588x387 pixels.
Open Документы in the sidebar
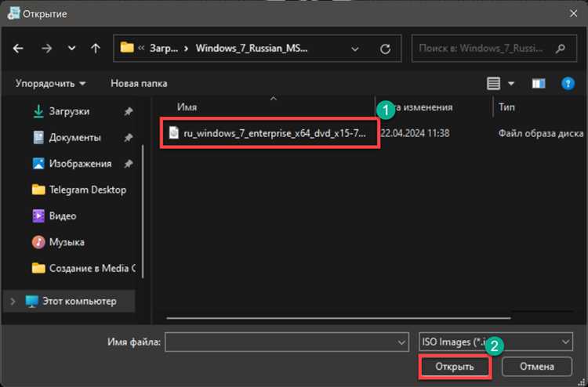74,138
